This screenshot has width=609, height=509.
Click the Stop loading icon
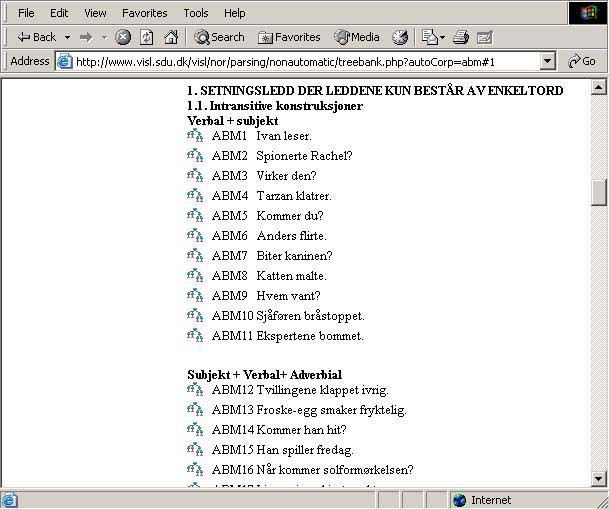point(123,37)
